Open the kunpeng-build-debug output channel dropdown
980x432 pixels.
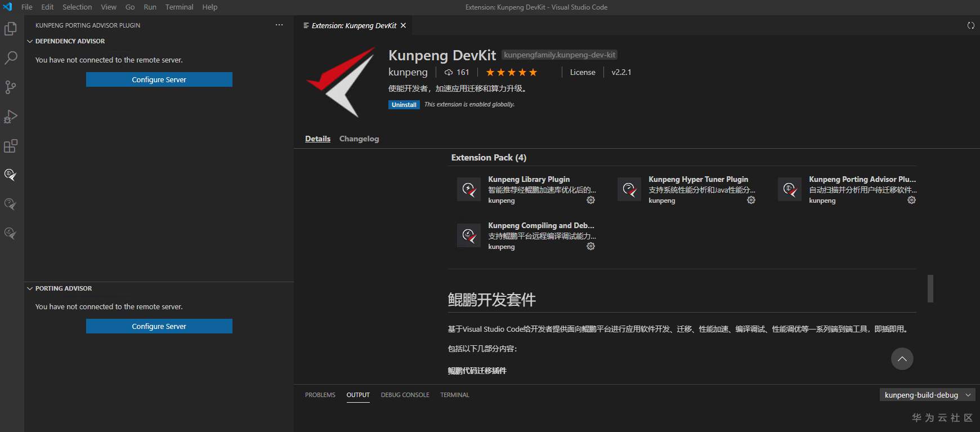(x=927, y=395)
